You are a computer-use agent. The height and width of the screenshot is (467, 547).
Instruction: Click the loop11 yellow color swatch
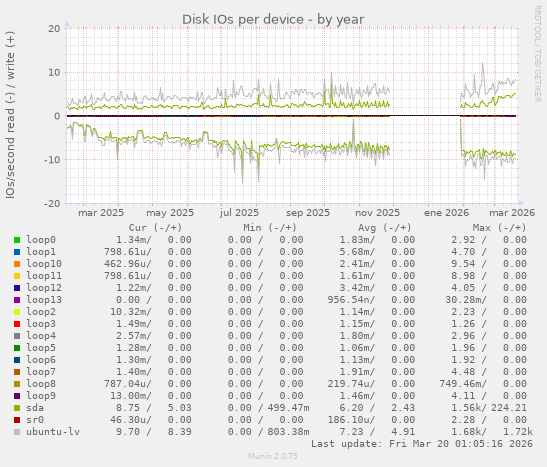(17, 276)
